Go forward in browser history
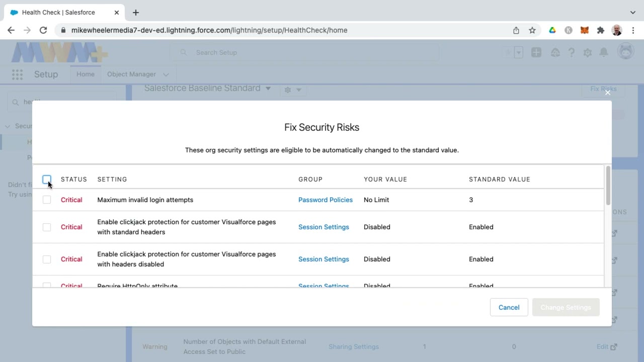644x362 pixels. 27,30
